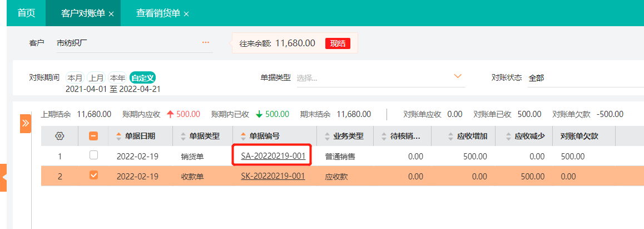Open the 对账状态 dropdown

(584, 77)
